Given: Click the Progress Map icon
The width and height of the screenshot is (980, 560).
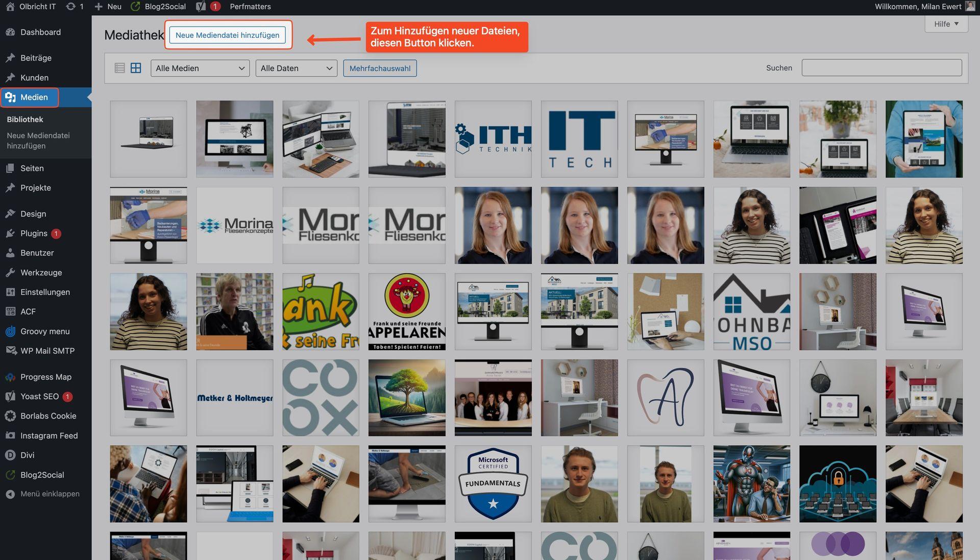Looking at the screenshot, I should [x=10, y=377].
